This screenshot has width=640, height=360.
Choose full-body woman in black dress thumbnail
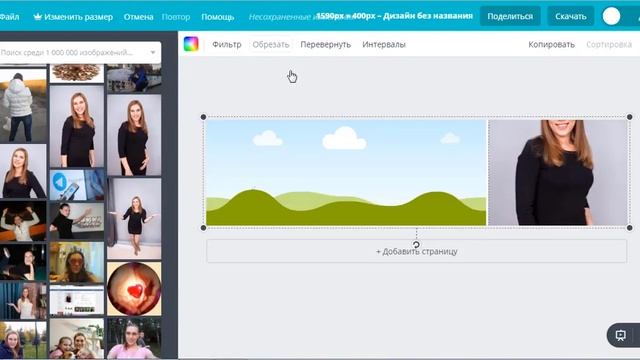134,218
